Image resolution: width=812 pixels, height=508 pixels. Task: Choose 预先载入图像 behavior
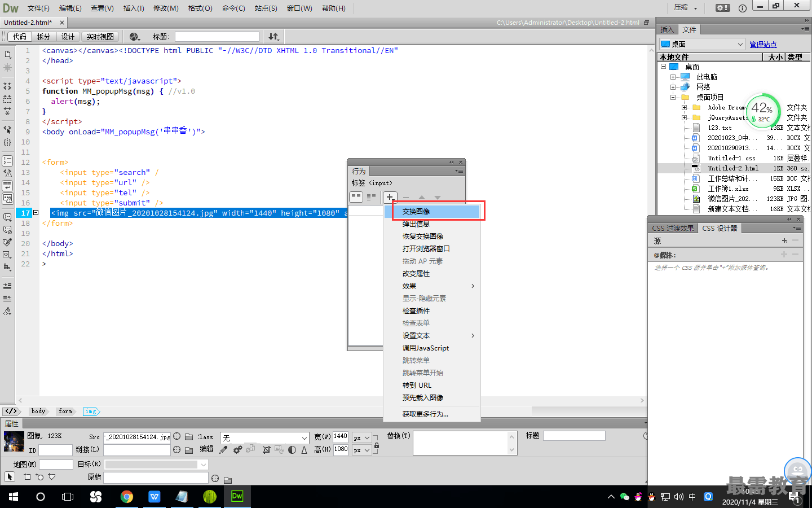(433, 398)
